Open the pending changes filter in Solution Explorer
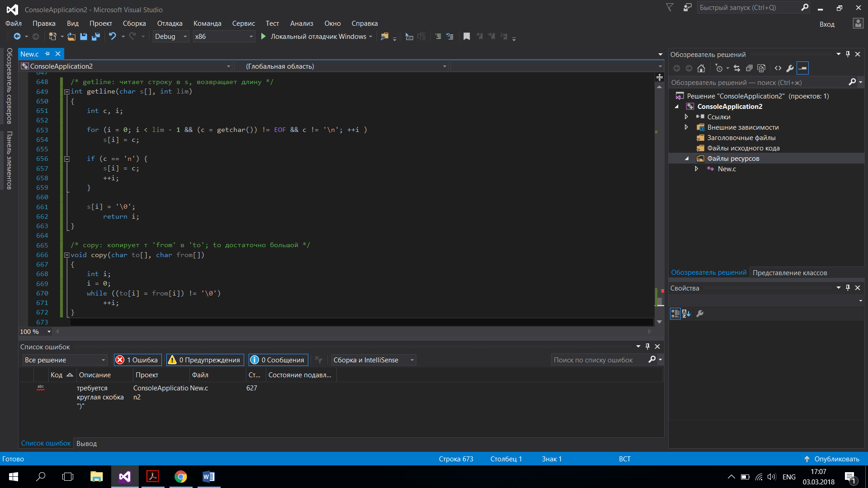Screen dimensions: 868x488 (719, 68)
